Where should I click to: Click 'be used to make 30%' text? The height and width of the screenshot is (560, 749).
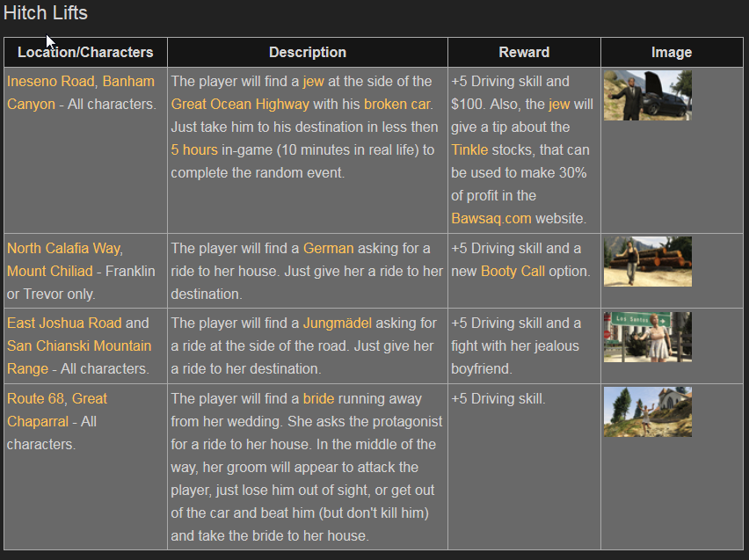[x=519, y=173]
